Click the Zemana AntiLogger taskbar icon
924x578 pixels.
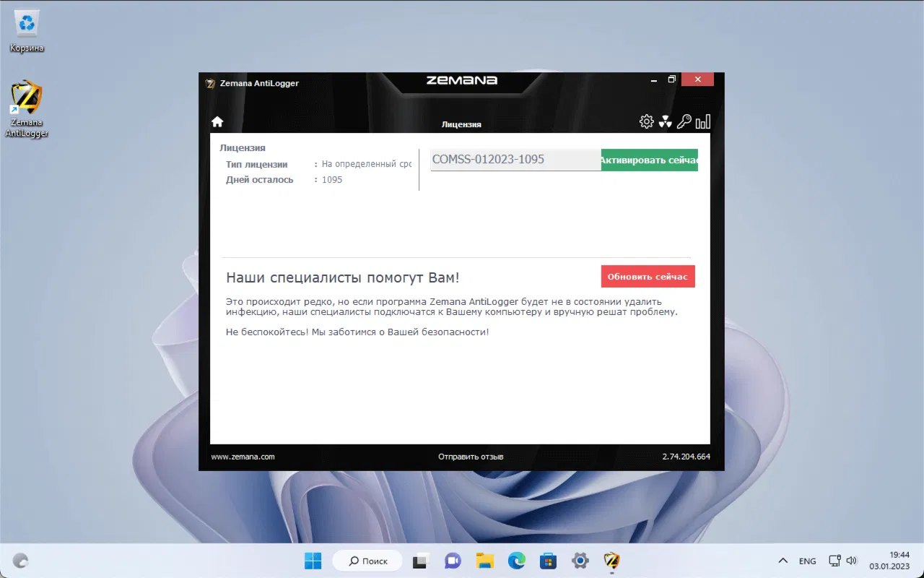pyautogui.click(x=611, y=561)
